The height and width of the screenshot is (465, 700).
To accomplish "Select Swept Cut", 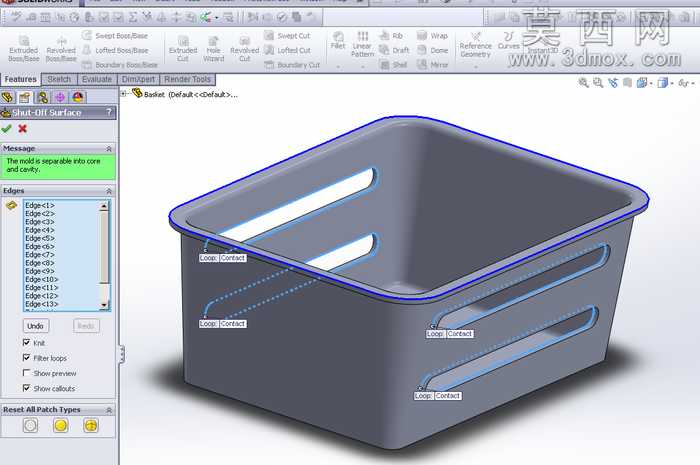I will tap(287, 36).
